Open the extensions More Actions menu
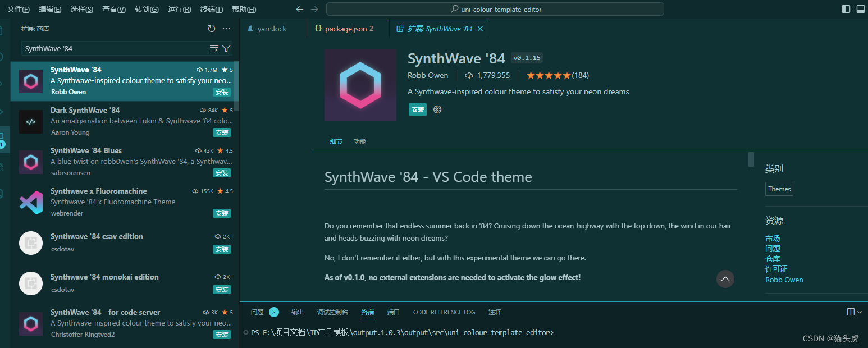The image size is (868, 348). click(x=226, y=28)
